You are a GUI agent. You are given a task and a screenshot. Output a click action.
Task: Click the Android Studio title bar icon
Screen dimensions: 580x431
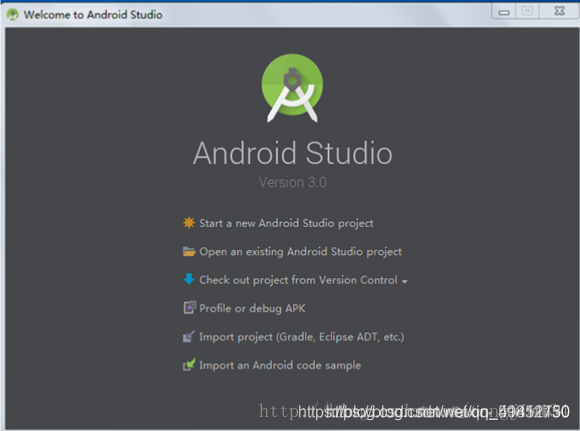click(x=13, y=15)
